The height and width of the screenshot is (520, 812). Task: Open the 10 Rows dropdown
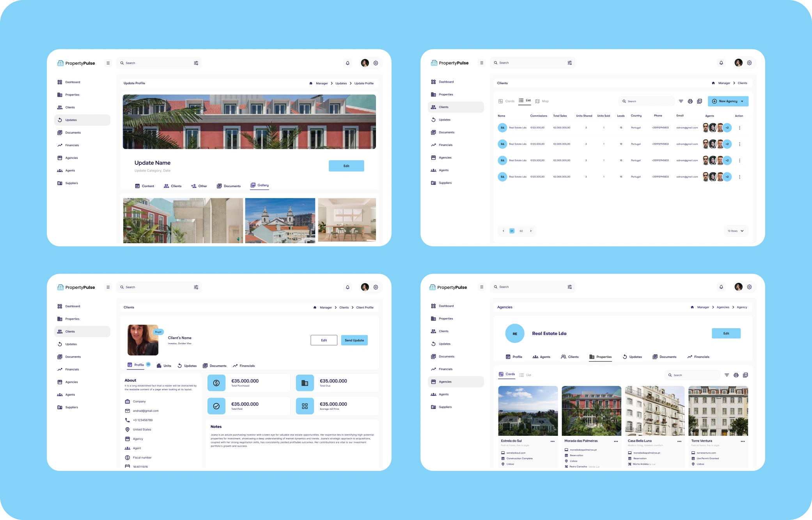tap(736, 231)
